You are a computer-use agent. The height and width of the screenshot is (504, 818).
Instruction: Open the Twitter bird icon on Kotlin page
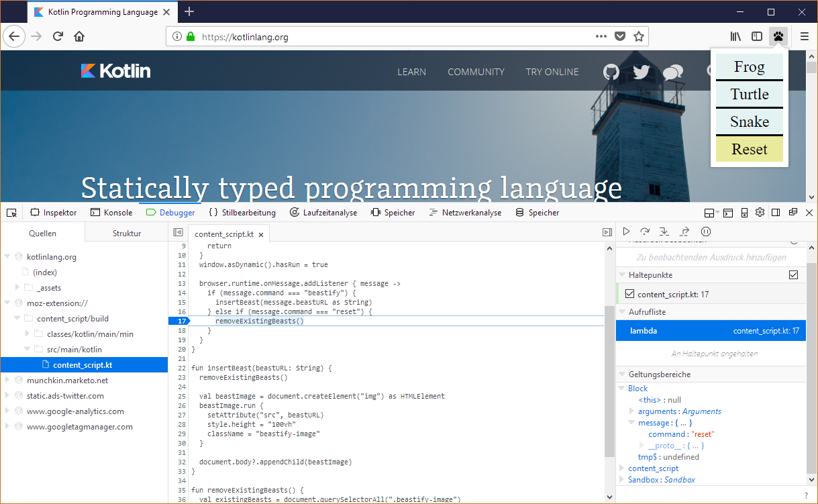[x=642, y=72]
